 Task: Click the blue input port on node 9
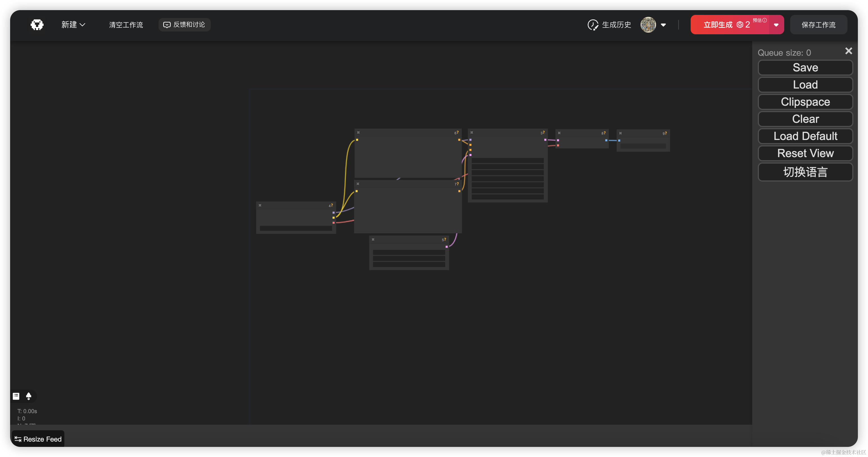pos(619,141)
